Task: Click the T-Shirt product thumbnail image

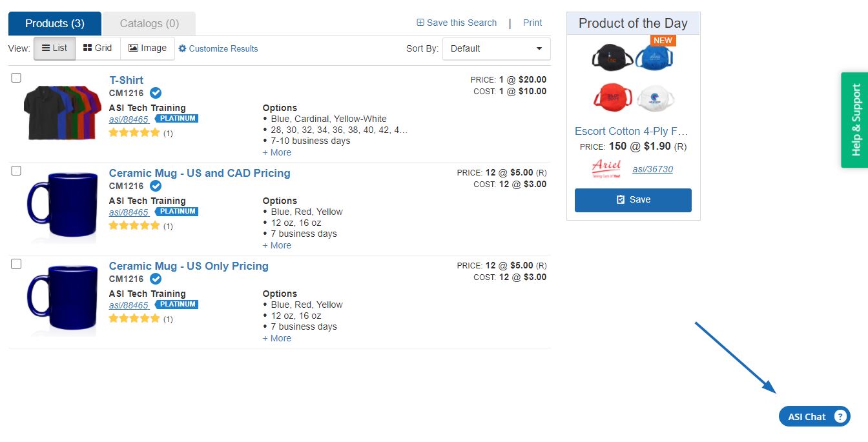Action: coord(59,112)
